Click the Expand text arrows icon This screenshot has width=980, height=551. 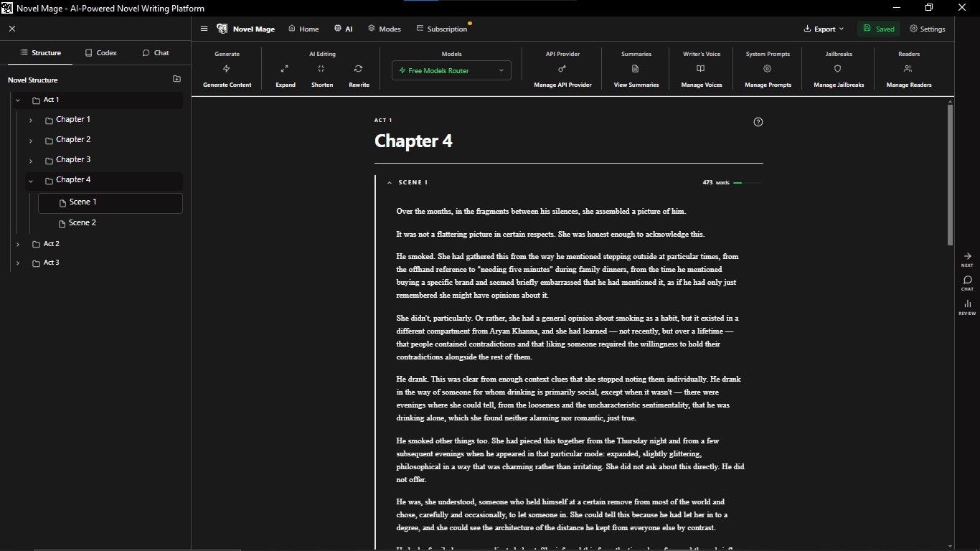(x=285, y=69)
